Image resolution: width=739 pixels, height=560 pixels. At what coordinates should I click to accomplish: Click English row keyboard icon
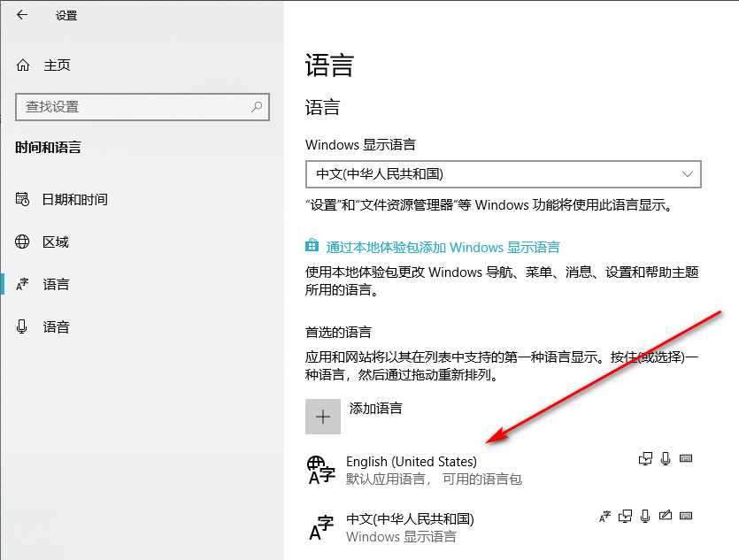coord(686,458)
